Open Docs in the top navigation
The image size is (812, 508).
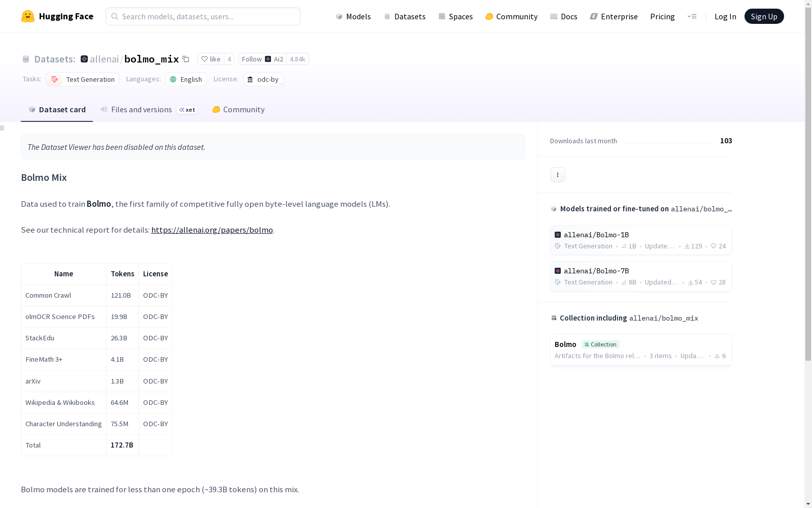[564, 16]
